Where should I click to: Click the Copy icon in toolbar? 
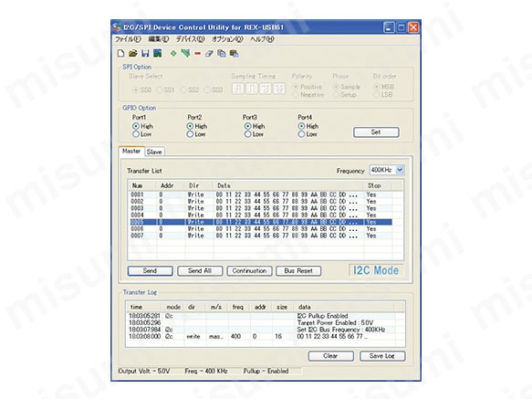click(222, 53)
